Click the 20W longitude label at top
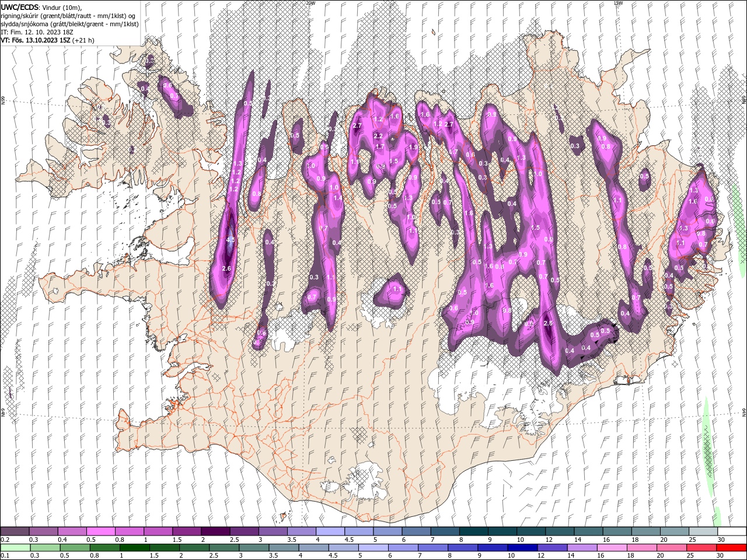Image resolution: width=747 pixels, height=560 pixels. 310,3
